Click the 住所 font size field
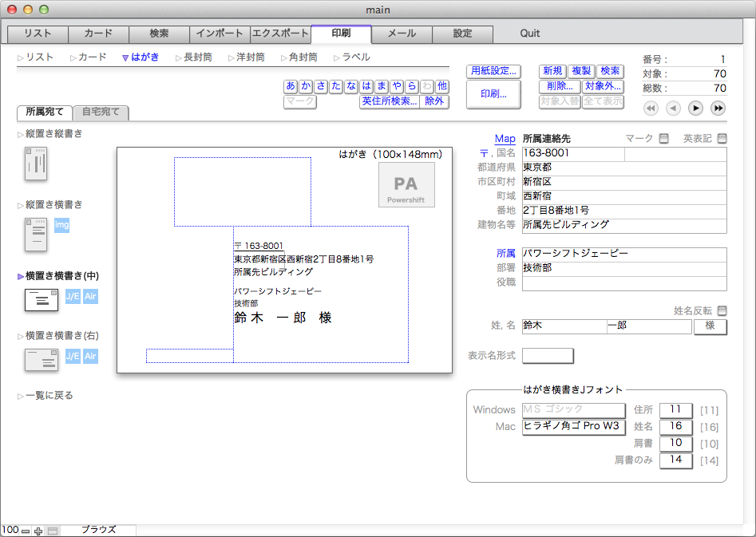Viewport: 756px width, 537px height. [675, 410]
